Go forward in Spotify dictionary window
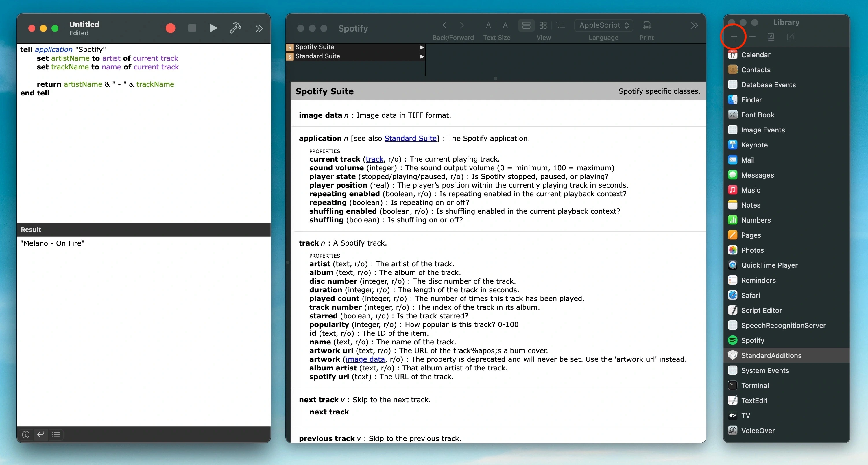 tap(462, 25)
